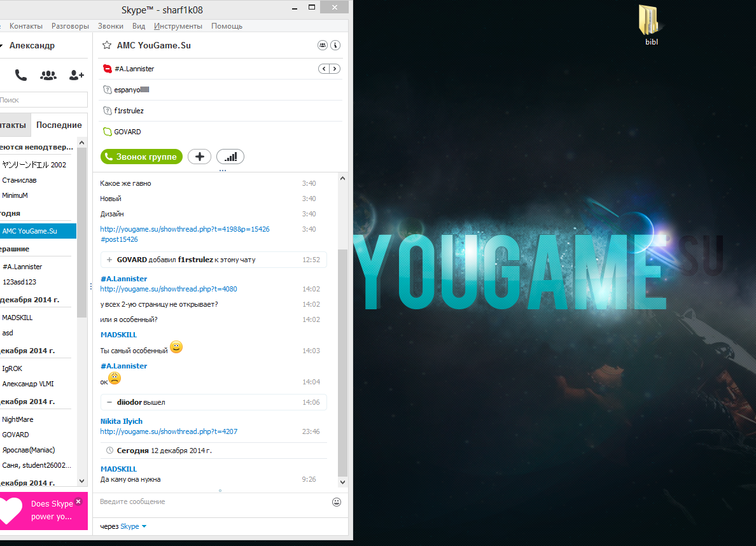Click the add contact icon
The width and height of the screenshot is (756, 546).
tap(76, 75)
